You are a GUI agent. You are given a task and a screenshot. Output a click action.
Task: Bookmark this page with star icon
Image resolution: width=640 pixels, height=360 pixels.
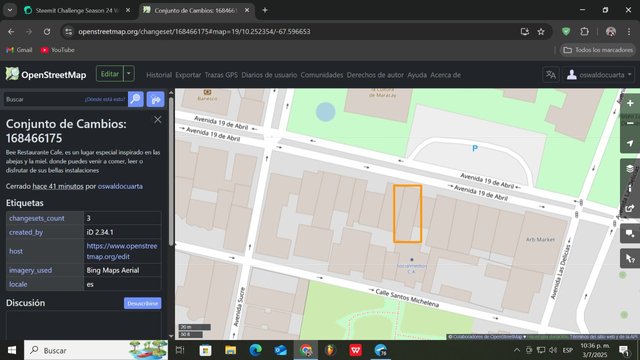541,31
